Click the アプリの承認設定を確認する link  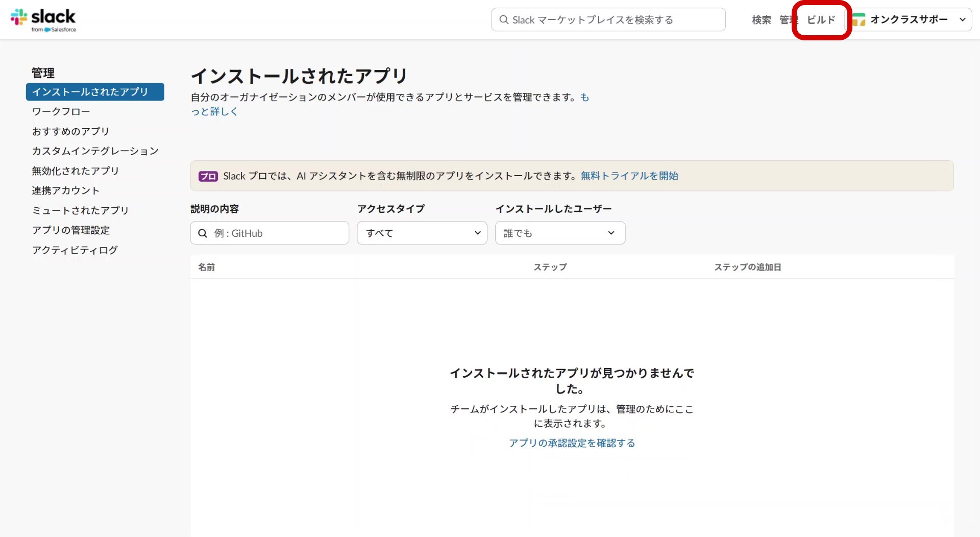pos(572,443)
